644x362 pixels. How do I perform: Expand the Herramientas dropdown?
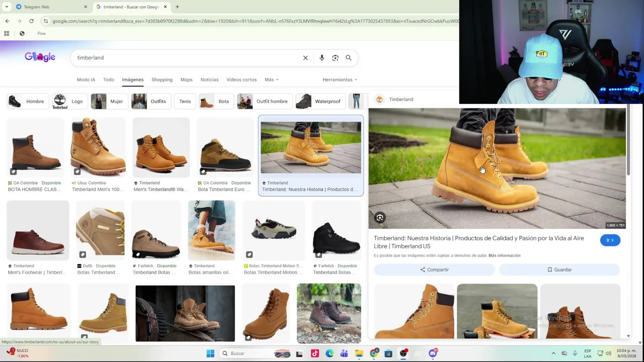click(340, 79)
